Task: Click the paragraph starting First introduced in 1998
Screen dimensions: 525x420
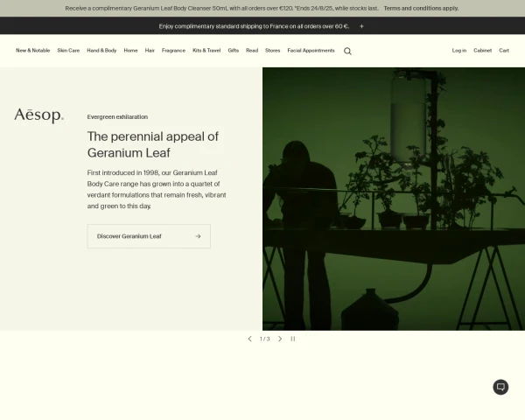Action: [x=157, y=189]
